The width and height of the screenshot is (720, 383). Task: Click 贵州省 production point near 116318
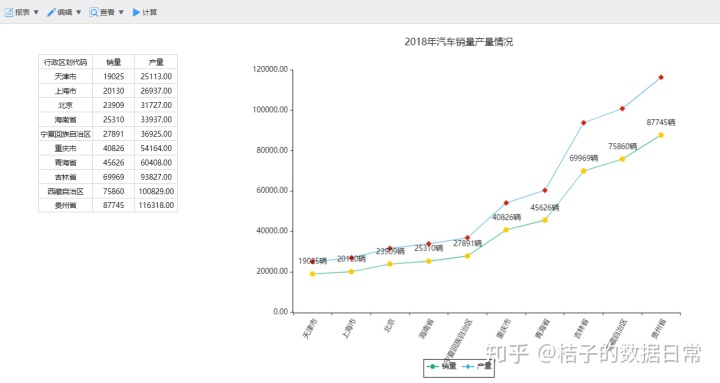click(661, 77)
